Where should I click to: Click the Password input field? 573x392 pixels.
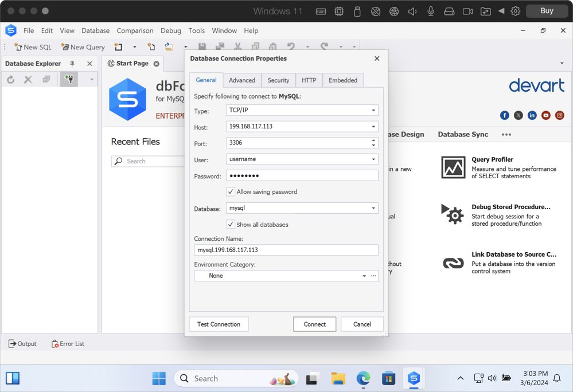tap(302, 175)
